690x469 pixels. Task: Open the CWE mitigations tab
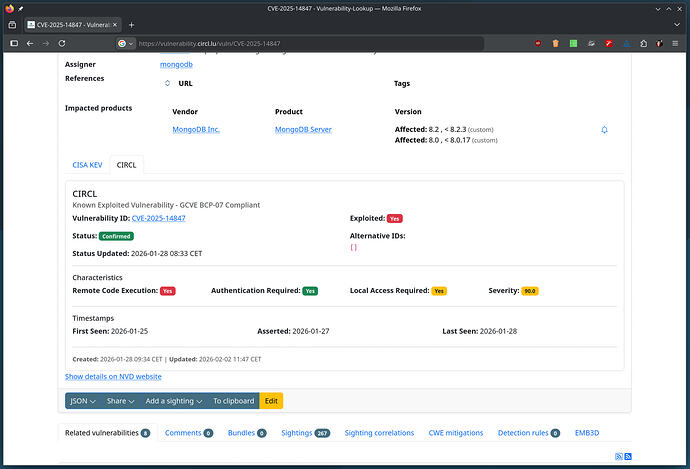[x=456, y=433]
